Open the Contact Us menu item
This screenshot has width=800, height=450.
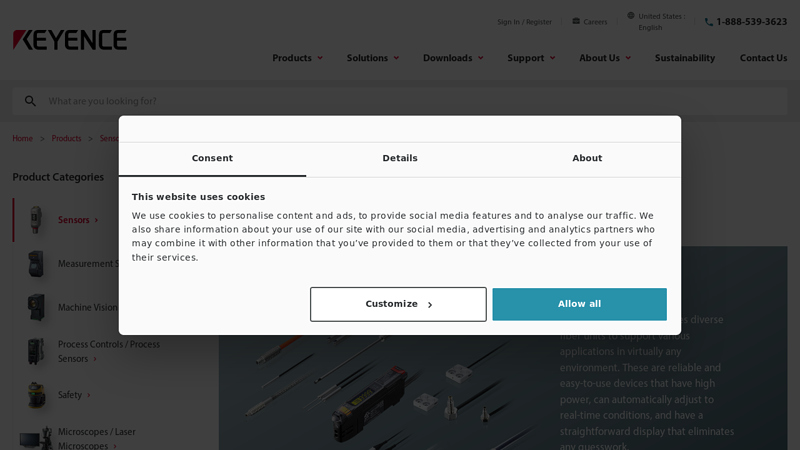[763, 58]
